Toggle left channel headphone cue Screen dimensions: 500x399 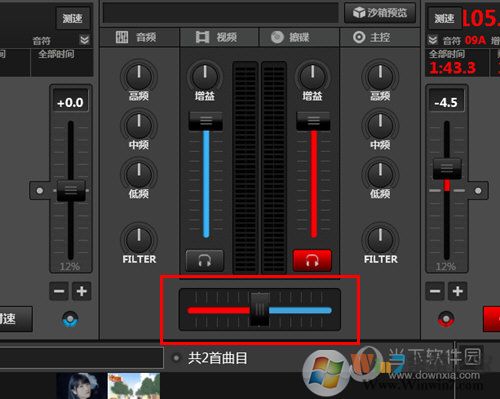[x=204, y=260]
